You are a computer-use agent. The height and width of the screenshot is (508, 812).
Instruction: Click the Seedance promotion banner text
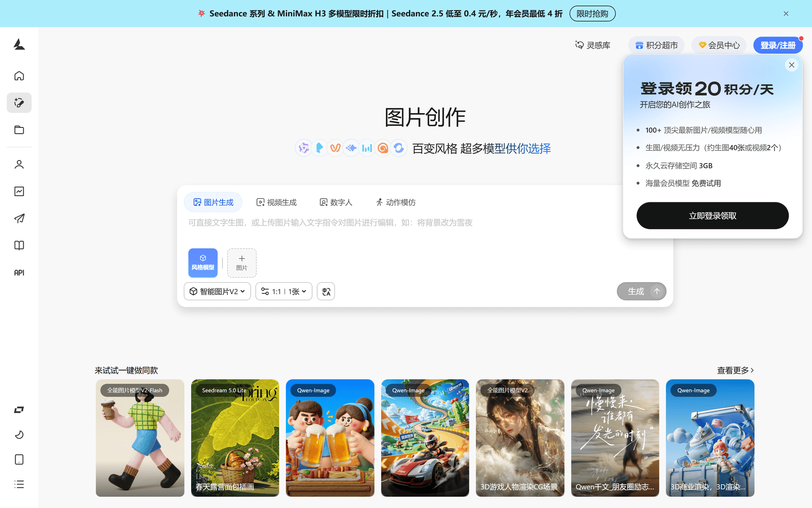tap(386, 14)
